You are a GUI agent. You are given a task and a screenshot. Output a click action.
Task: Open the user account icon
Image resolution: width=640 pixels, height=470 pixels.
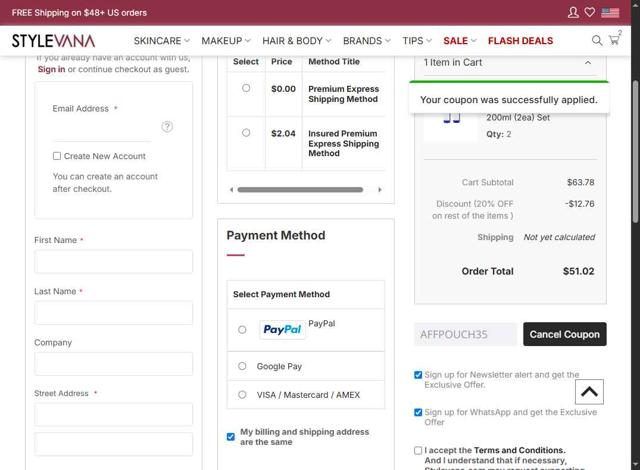click(573, 12)
